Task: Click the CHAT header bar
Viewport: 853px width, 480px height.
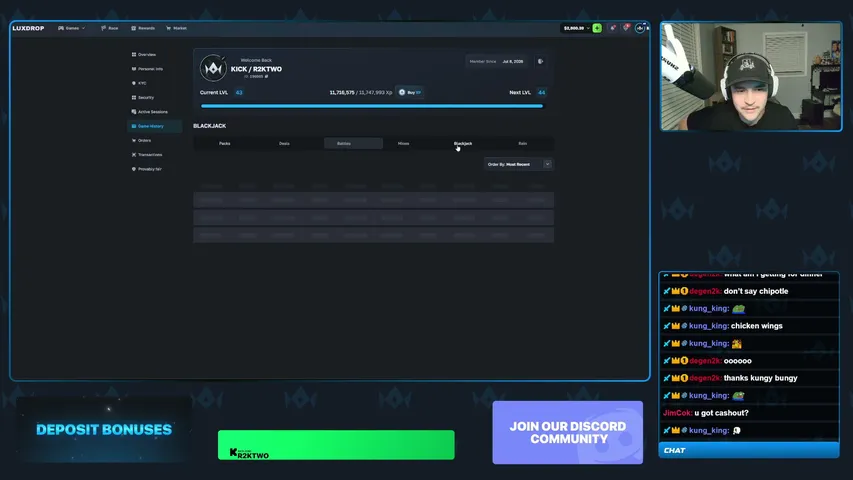Action: tap(749, 451)
